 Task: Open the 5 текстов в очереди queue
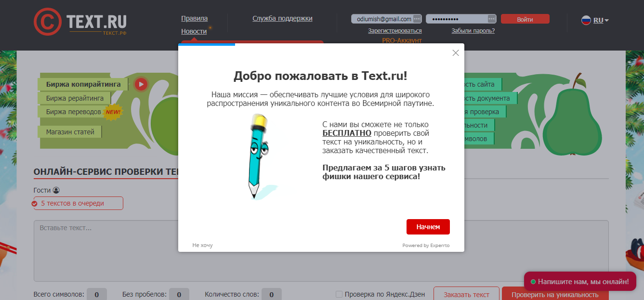coord(78,203)
